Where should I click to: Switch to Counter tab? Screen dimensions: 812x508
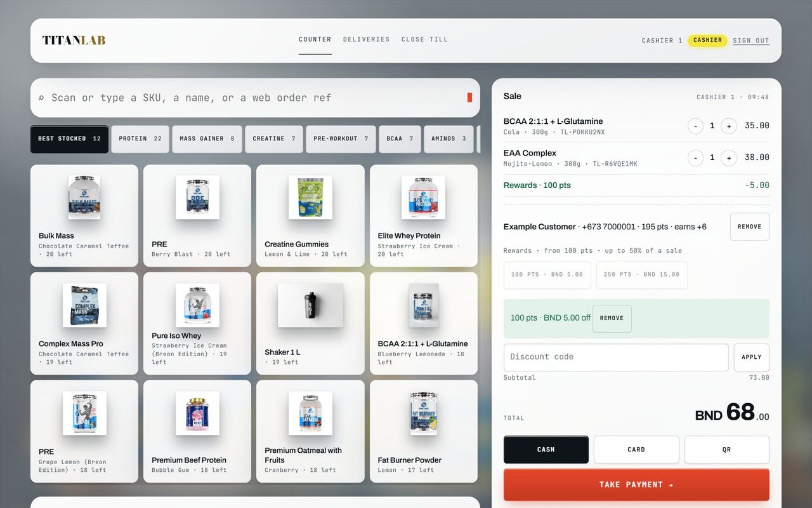tap(315, 39)
